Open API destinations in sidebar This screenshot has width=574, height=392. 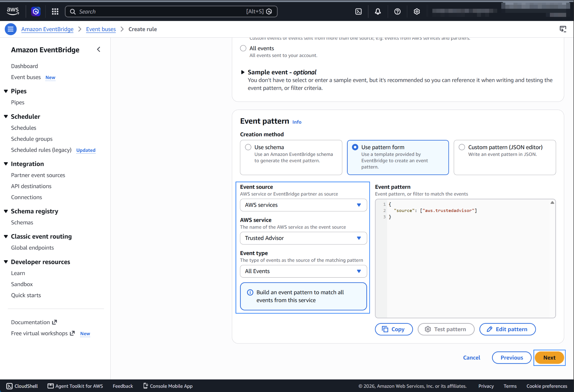click(x=31, y=186)
